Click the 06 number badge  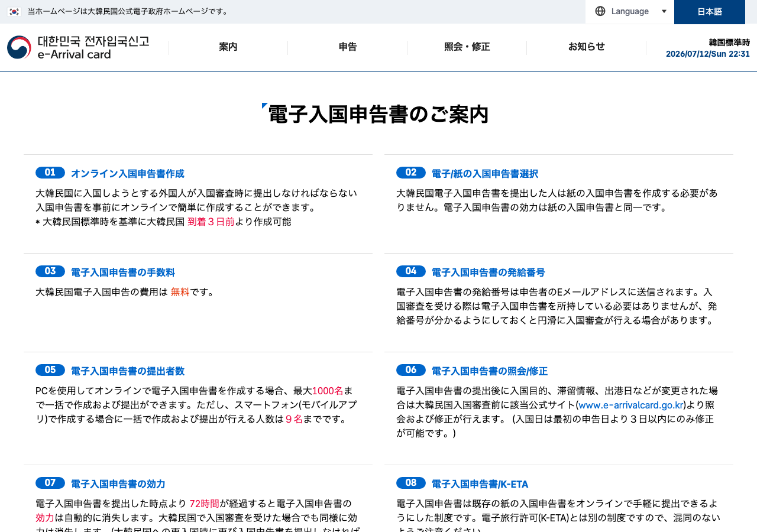[411, 370]
